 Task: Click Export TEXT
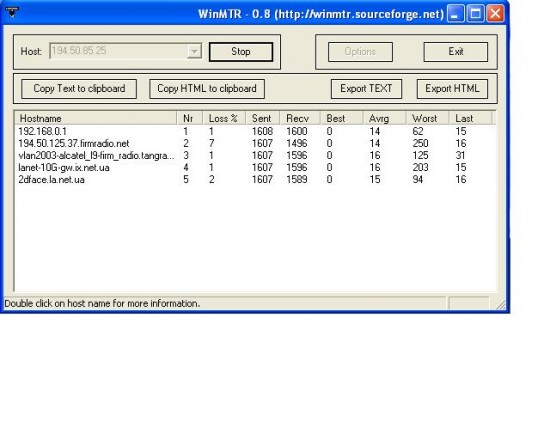pos(366,89)
